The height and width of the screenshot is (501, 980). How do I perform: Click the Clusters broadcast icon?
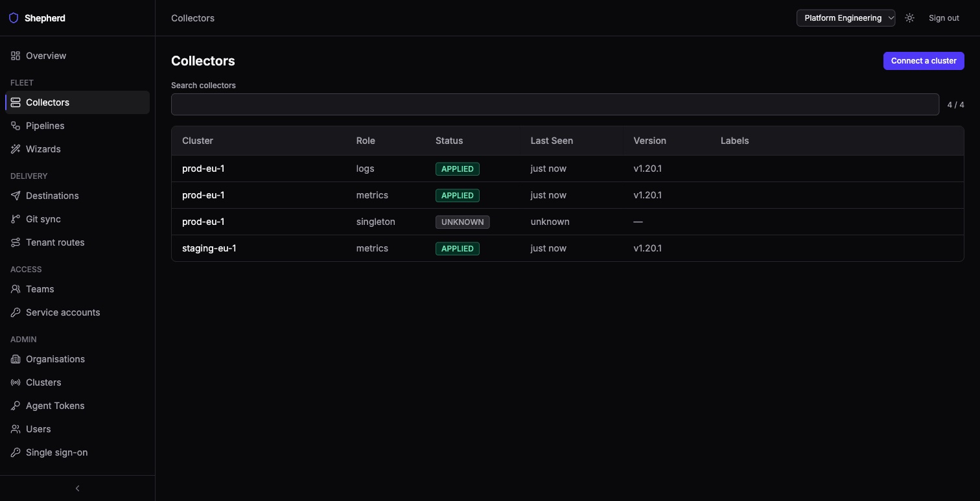pos(16,382)
